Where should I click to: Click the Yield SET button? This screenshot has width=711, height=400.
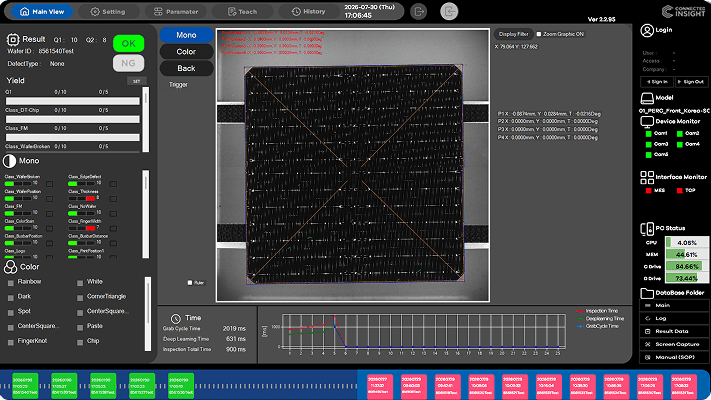coord(136,81)
